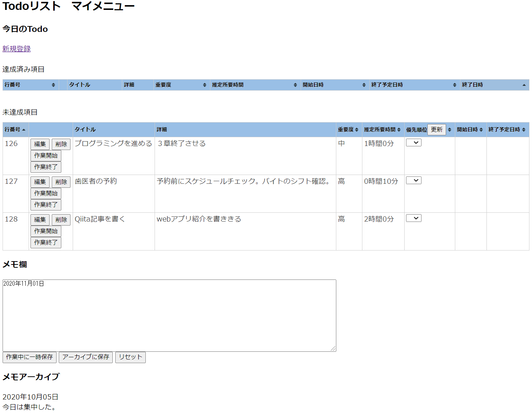The height and width of the screenshot is (413, 532).
Task: Click title cell 歯医者の予約
Action: click(x=96, y=181)
